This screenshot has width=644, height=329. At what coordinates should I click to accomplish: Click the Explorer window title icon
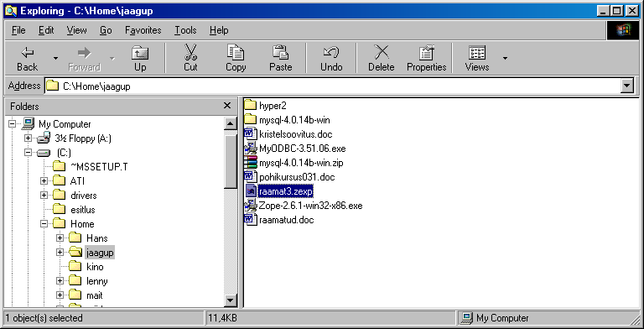click(x=11, y=10)
